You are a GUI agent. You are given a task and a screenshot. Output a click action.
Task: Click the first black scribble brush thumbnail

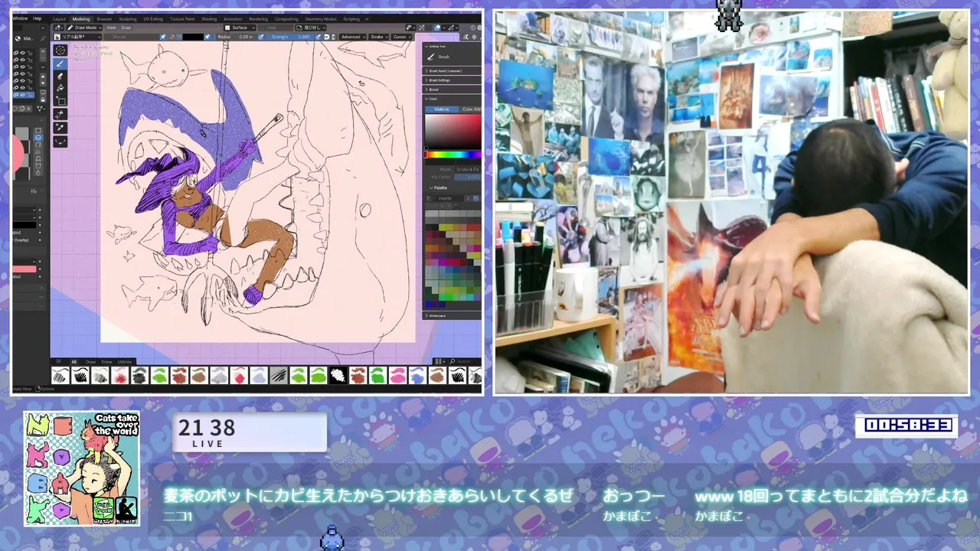(60, 375)
